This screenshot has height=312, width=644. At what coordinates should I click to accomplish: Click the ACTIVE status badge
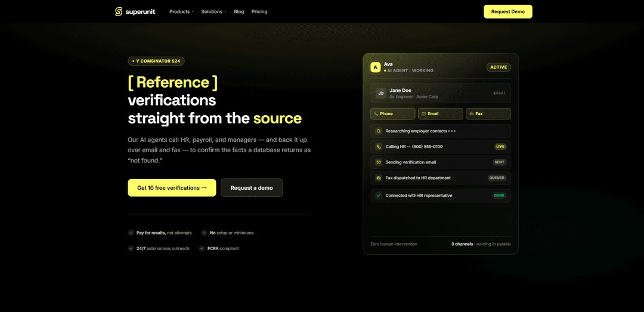point(499,67)
